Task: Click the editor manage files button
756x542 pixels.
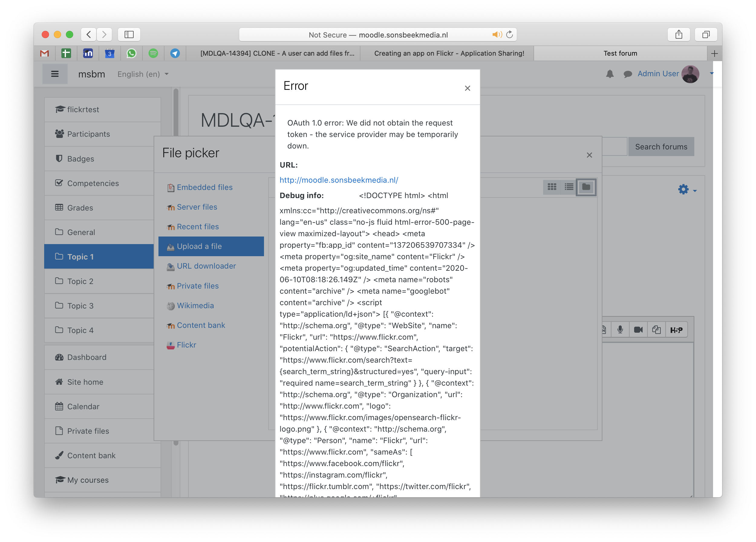Action: pyautogui.click(x=656, y=330)
